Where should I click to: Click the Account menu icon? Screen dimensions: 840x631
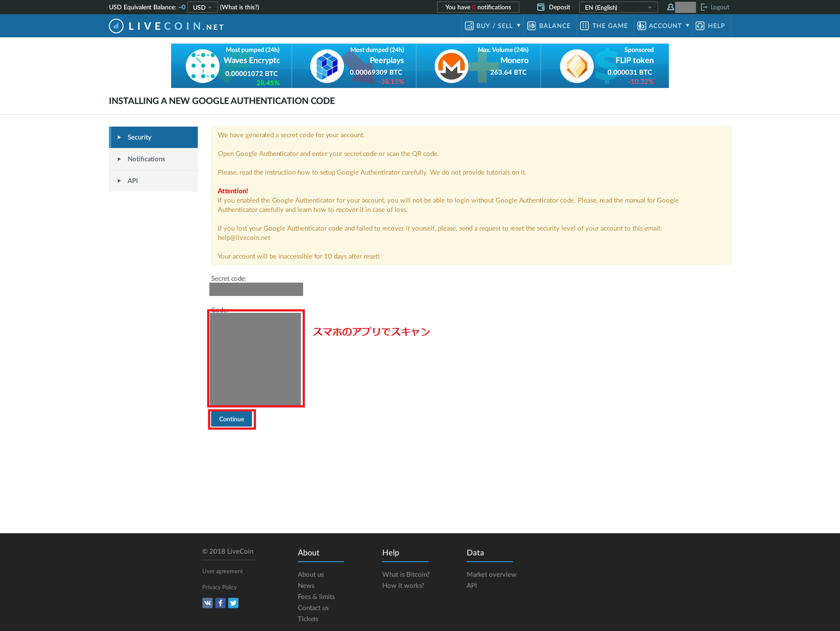tap(641, 26)
